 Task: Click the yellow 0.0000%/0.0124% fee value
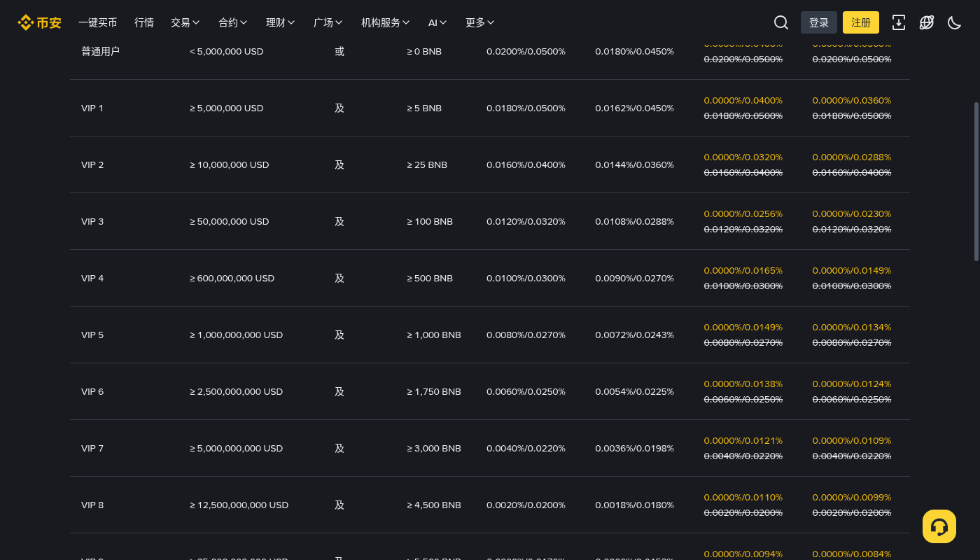852,384
